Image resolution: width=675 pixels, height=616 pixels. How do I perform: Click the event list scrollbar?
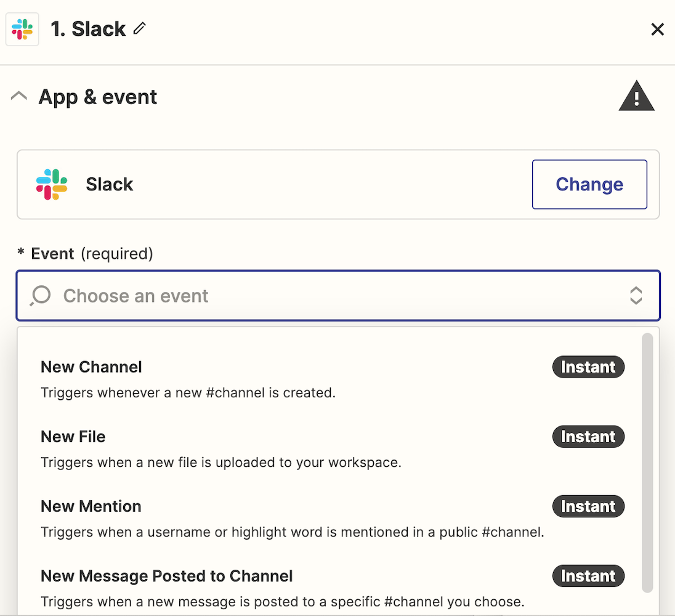pyautogui.click(x=647, y=463)
